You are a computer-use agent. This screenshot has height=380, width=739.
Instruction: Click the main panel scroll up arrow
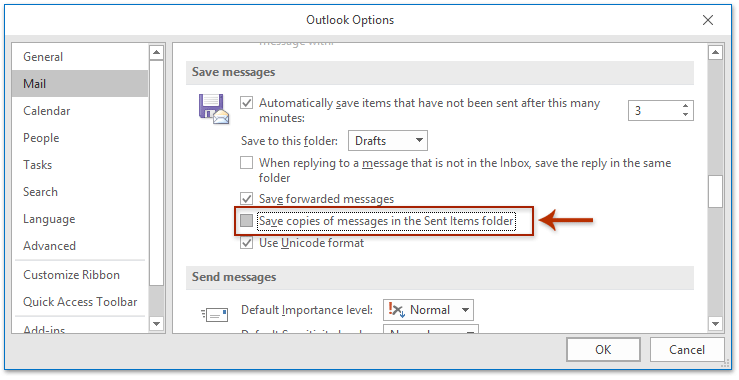(715, 52)
